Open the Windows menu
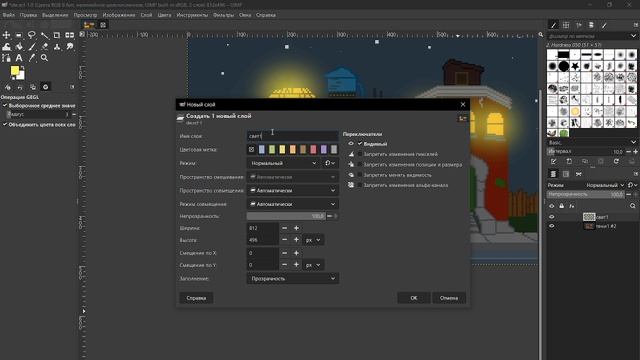 pyautogui.click(x=245, y=15)
